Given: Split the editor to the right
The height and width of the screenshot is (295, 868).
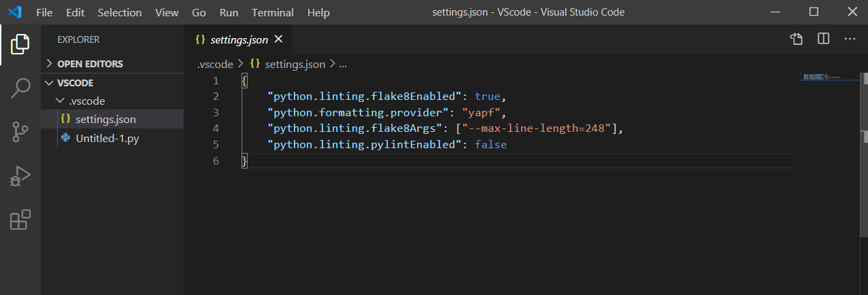Looking at the screenshot, I should click(x=823, y=39).
